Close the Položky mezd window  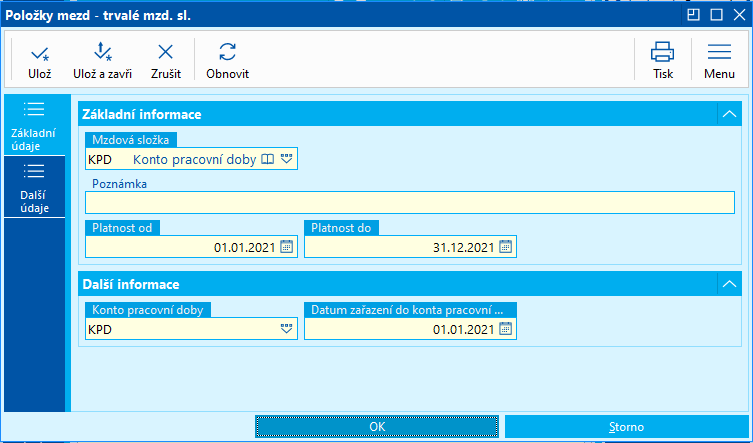pos(739,15)
